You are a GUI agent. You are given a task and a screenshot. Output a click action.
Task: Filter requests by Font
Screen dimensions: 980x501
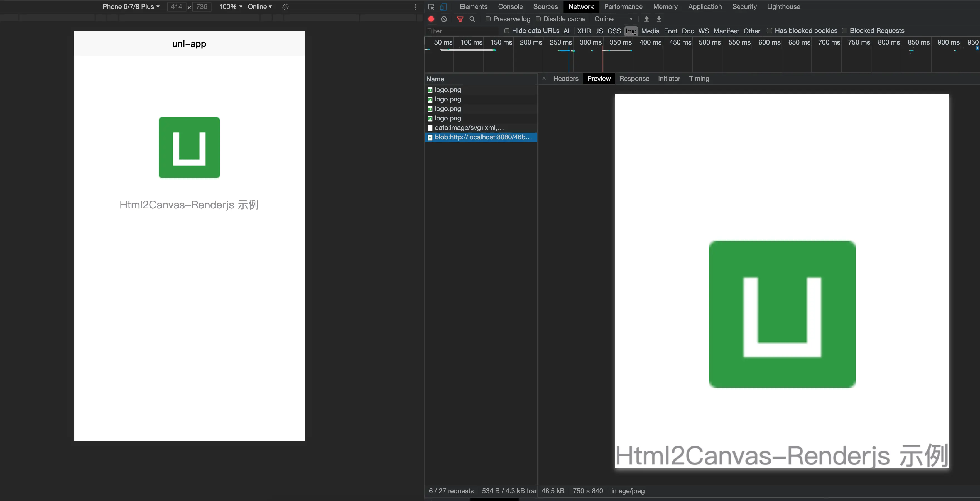click(671, 31)
